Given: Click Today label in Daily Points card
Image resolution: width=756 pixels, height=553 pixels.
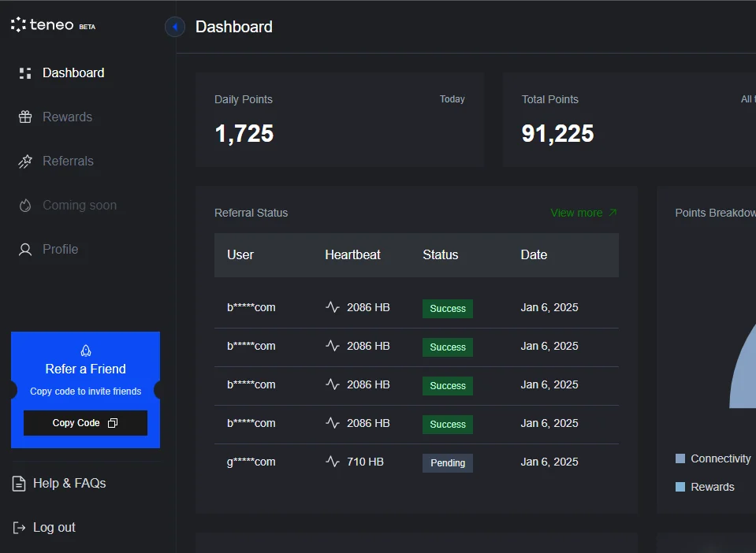Looking at the screenshot, I should 452,99.
